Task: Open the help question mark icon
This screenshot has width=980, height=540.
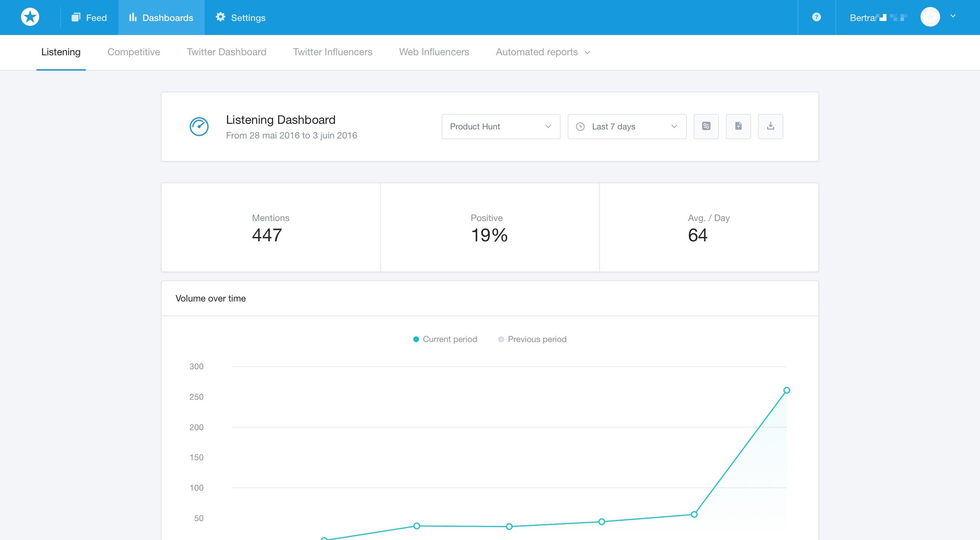Action: point(816,17)
